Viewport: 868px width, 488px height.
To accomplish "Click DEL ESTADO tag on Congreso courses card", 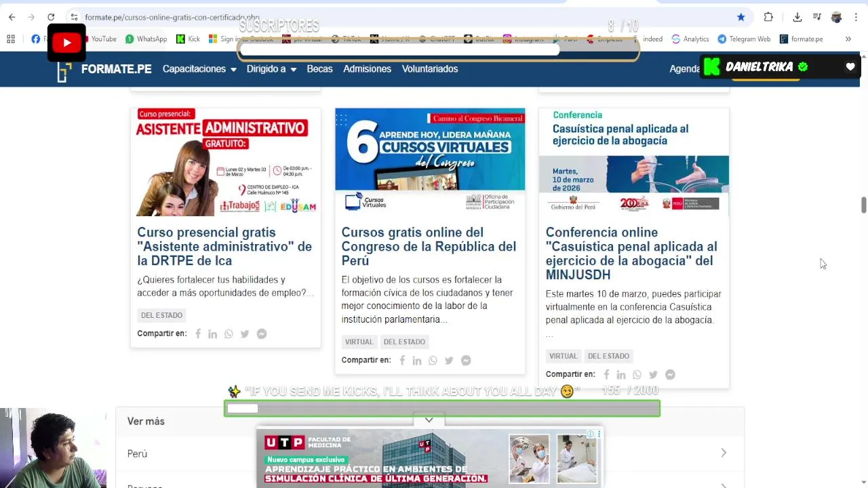I will pyautogui.click(x=404, y=342).
